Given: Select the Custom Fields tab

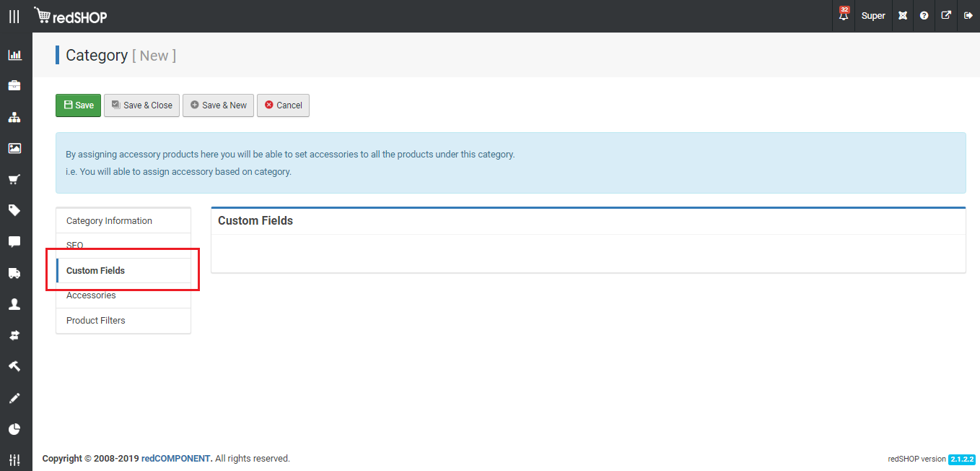Looking at the screenshot, I should (x=123, y=271).
